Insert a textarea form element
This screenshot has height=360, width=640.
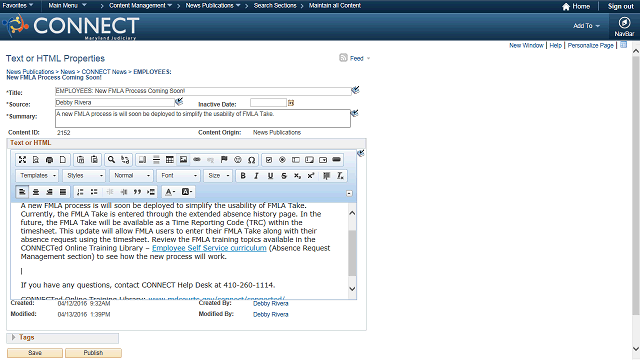pyautogui.click(x=309, y=160)
